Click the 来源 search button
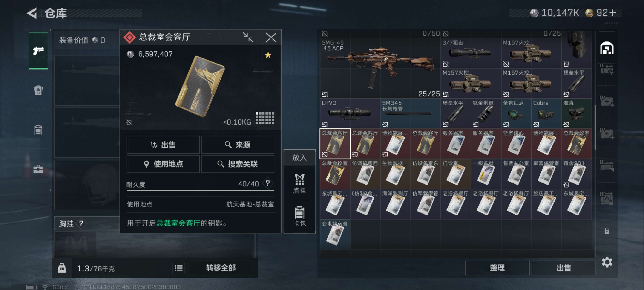 click(x=238, y=145)
